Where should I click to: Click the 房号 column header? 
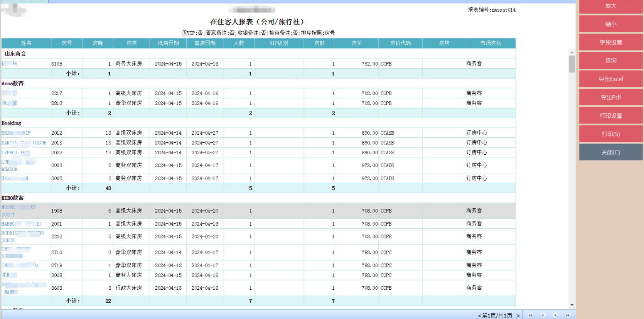pos(67,43)
